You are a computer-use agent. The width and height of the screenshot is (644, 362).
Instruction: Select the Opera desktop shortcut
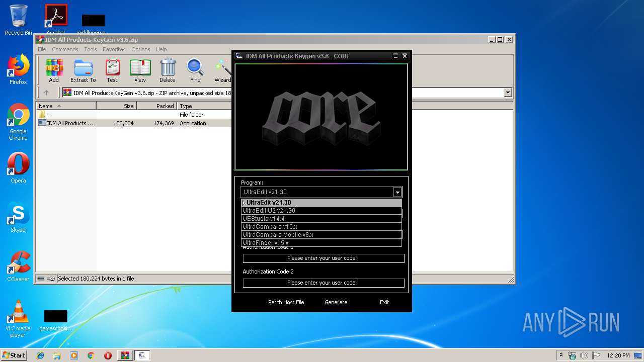click(x=18, y=168)
